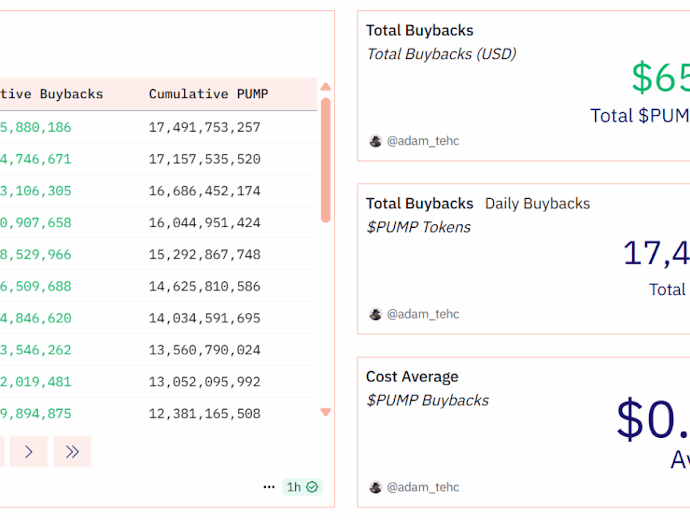The width and height of the screenshot is (690, 520).
Task: Open the three-dot options menu
Action: click(x=269, y=487)
